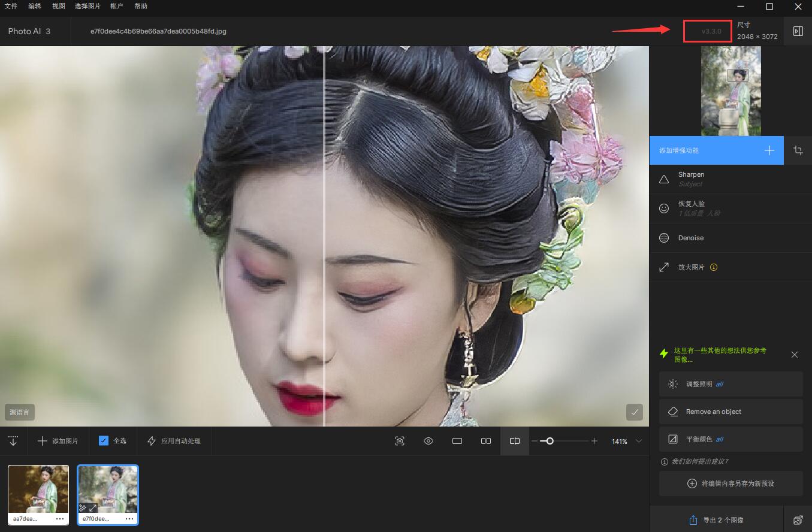Open the 选择图片 menu
The width and height of the screenshot is (812, 532).
click(x=89, y=6)
